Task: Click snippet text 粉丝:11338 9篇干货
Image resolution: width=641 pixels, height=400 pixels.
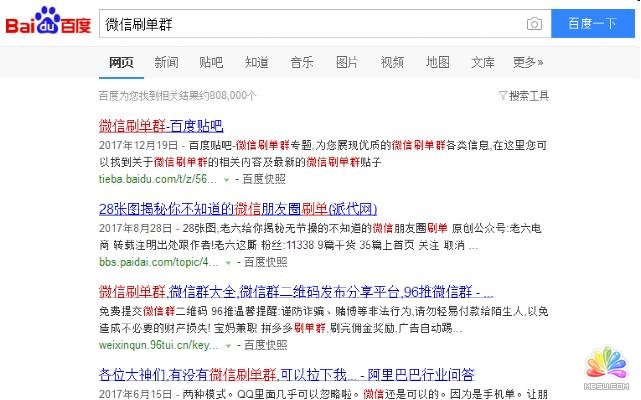Action: [308, 245]
